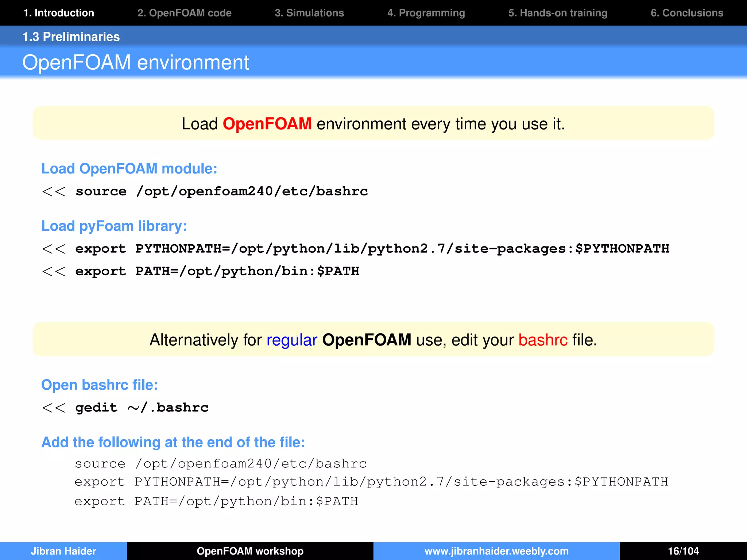Image resolution: width=747 pixels, height=560 pixels.
Task: Click the Add the following heading
Action: coord(173,442)
